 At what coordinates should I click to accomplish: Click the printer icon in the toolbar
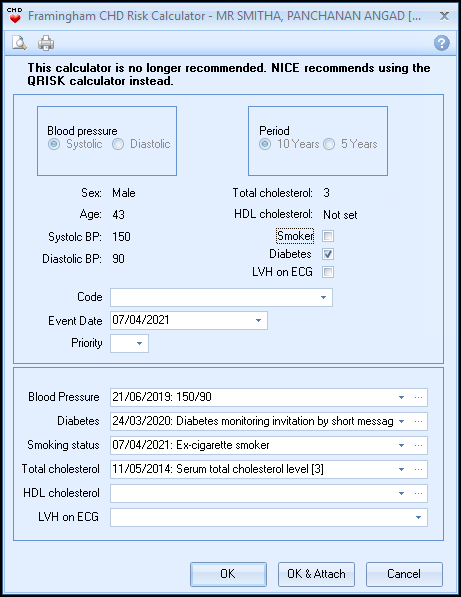click(x=46, y=43)
